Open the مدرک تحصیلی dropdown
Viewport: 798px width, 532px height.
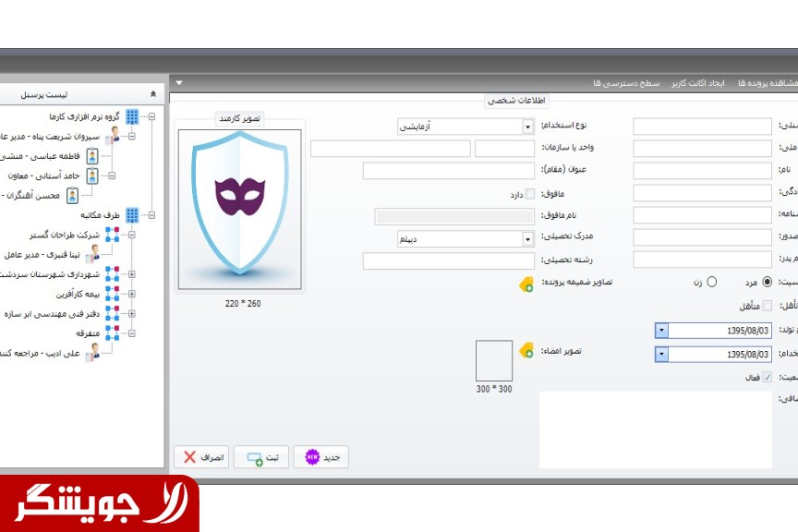pos(527,239)
